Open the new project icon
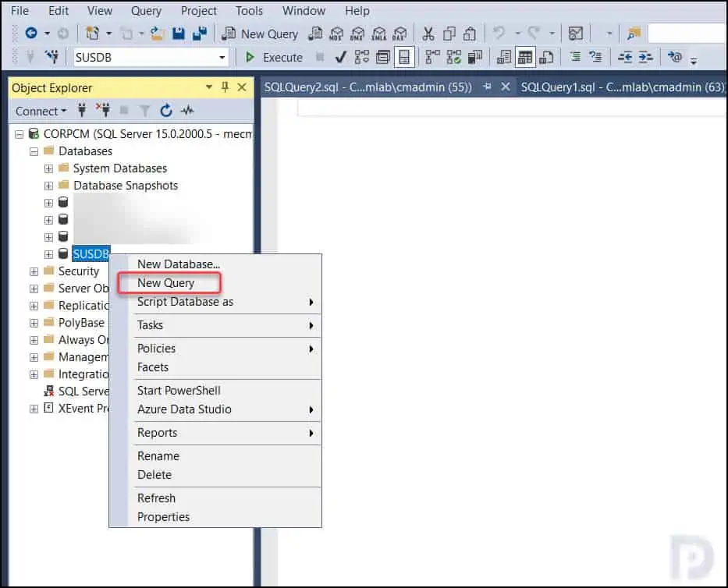This screenshot has width=728, height=588. 92,34
